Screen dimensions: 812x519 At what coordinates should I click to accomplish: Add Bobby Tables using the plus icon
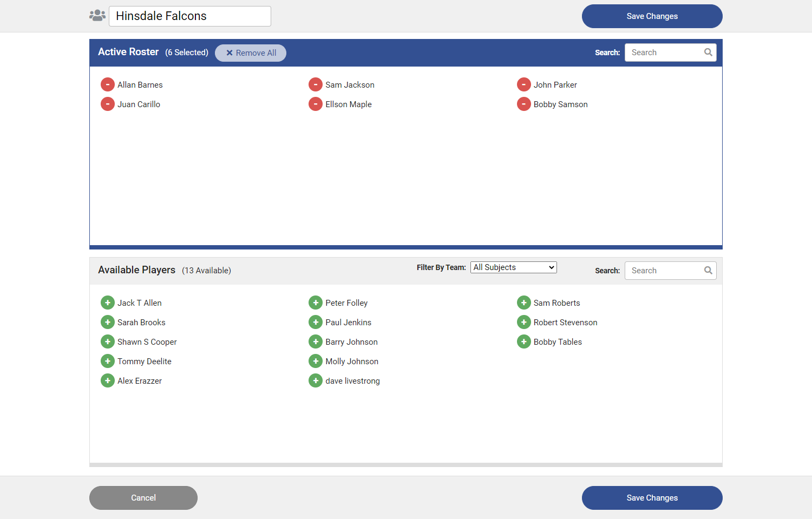pos(523,341)
